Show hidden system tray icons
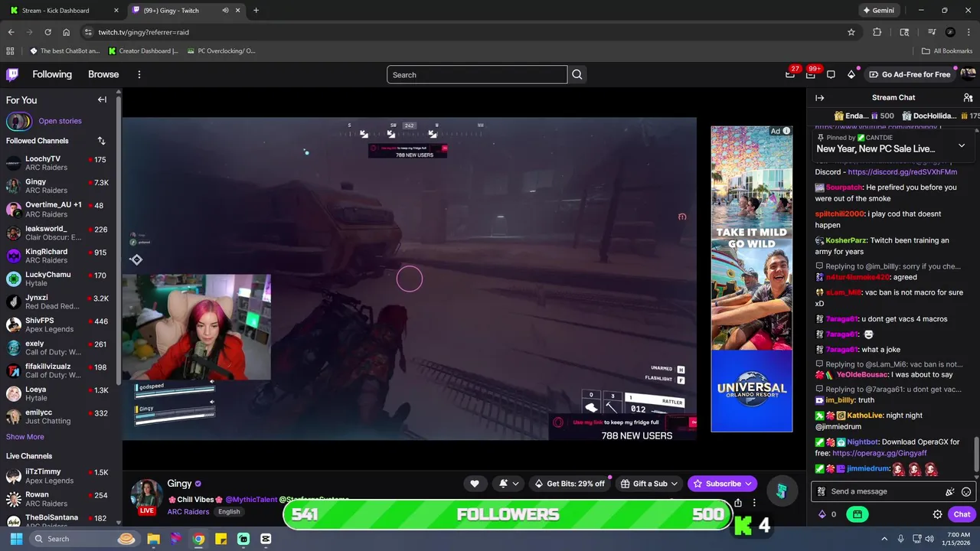 (884, 539)
